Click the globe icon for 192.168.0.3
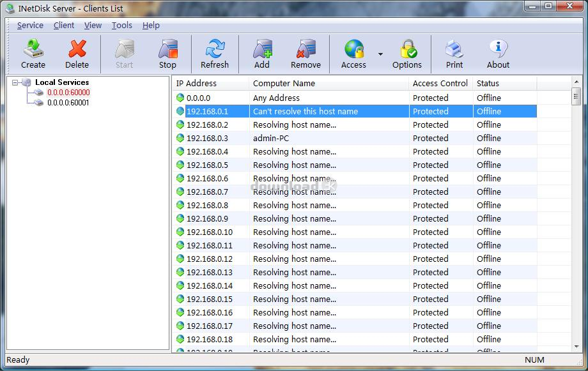The height and width of the screenshot is (371, 588). click(180, 139)
